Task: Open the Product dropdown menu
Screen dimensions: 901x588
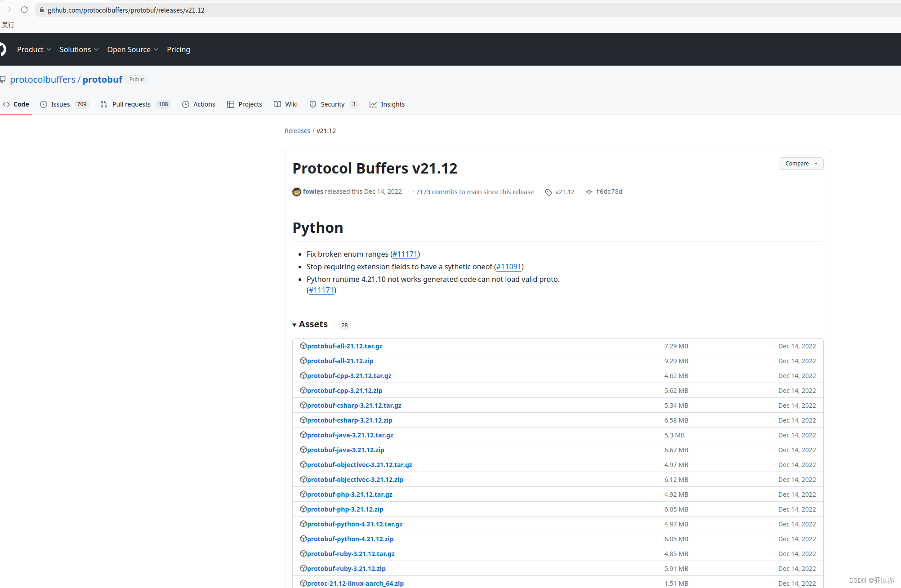Action: point(34,49)
